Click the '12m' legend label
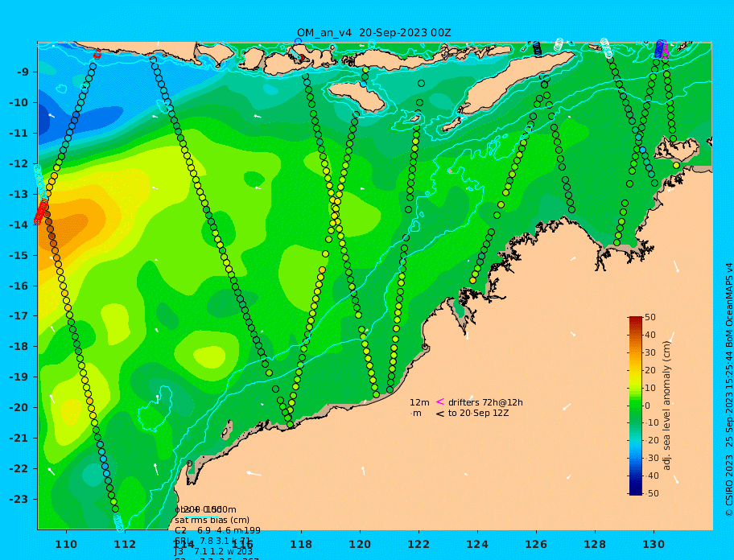The image size is (734, 560). pyautogui.click(x=419, y=402)
